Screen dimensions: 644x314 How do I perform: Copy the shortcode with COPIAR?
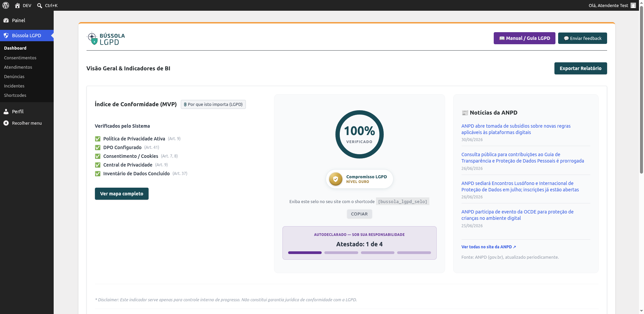tap(359, 214)
